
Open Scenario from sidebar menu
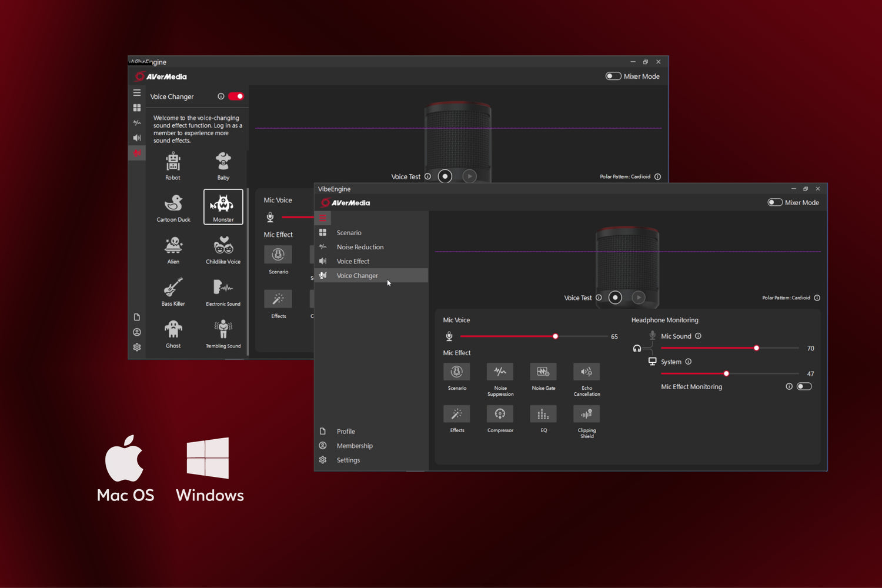[x=371, y=233]
